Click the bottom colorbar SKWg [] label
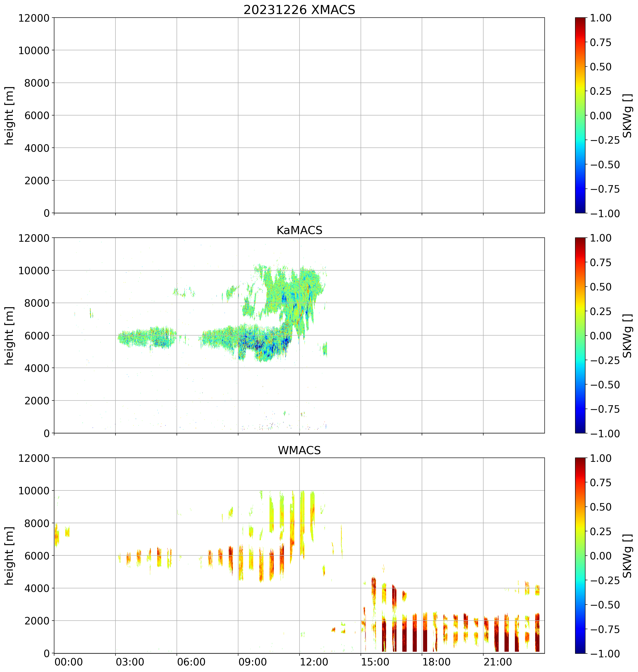The image size is (638, 672). click(x=627, y=556)
